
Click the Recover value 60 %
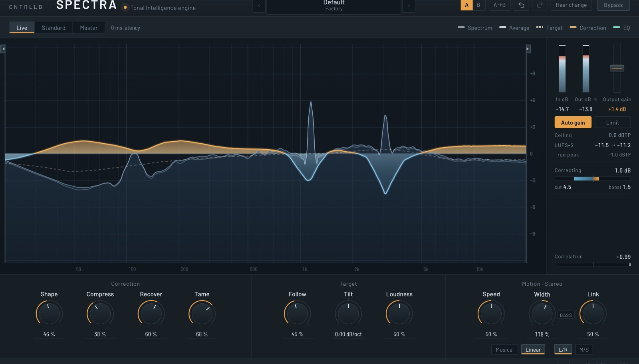pos(151,334)
